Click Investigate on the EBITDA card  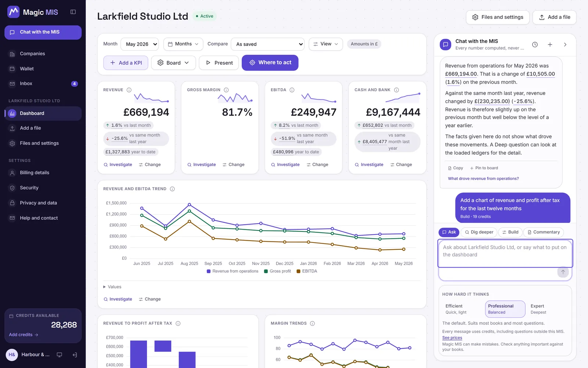(285, 165)
